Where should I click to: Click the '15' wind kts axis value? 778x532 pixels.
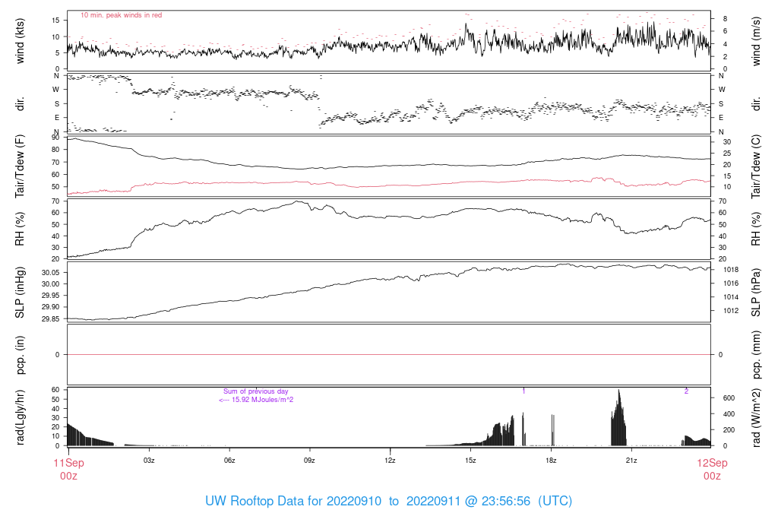[55, 21]
